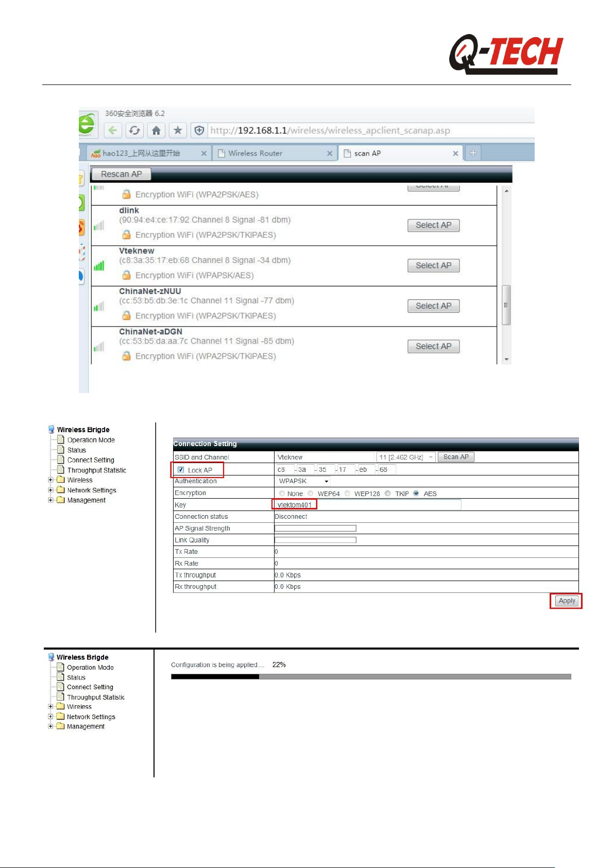
Task: Click the SSID field containing Vteknew
Action: tap(325, 457)
